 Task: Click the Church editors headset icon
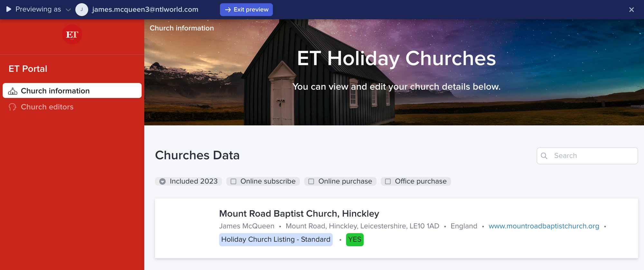click(13, 107)
